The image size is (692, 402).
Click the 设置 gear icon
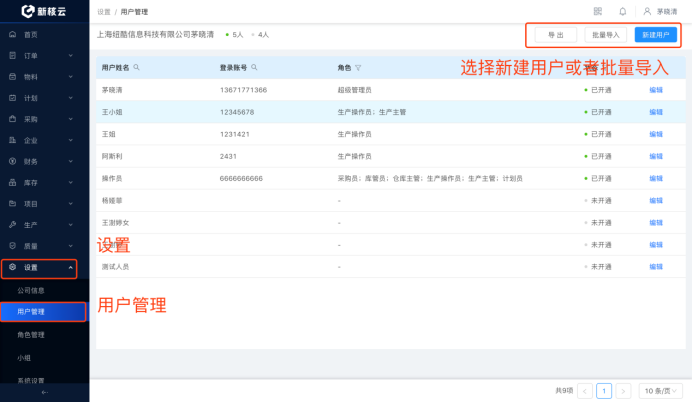(12, 267)
